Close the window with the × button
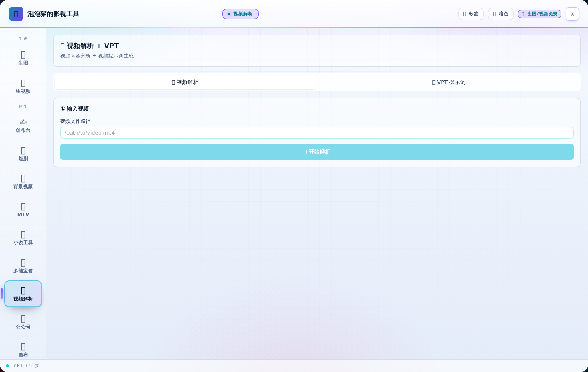This screenshot has height=372, width=588. point(572,14)
